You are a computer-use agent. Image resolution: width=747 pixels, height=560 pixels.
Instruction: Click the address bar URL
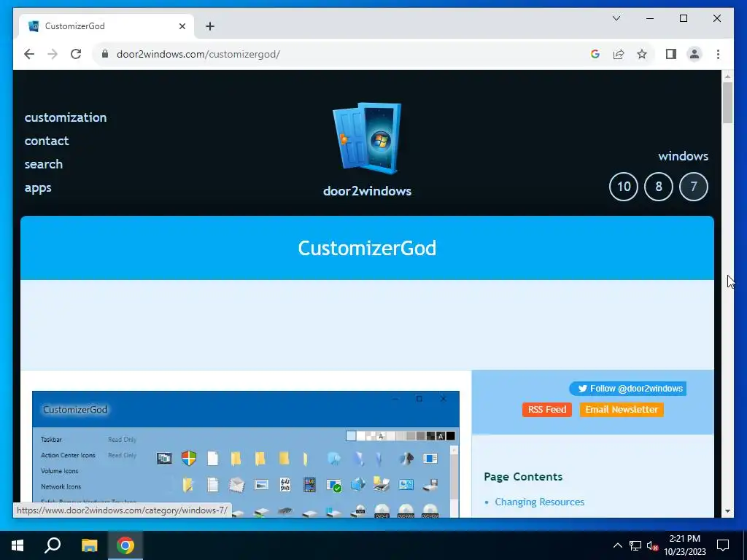point(198,54)
